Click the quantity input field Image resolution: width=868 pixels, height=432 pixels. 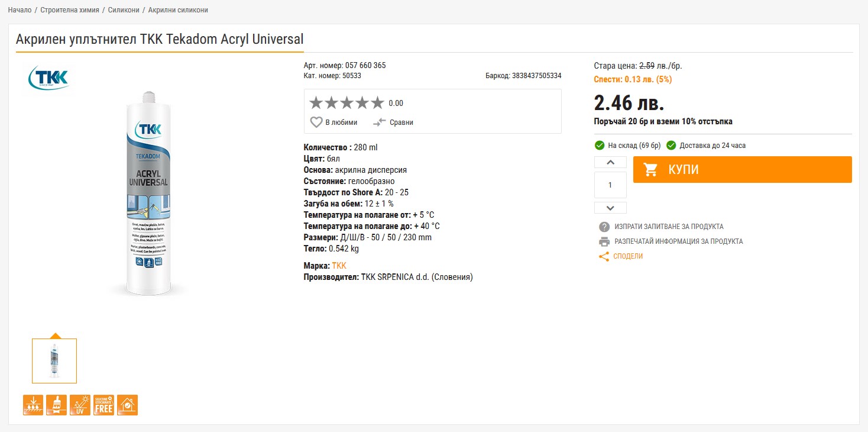click(x=610, y=185)
